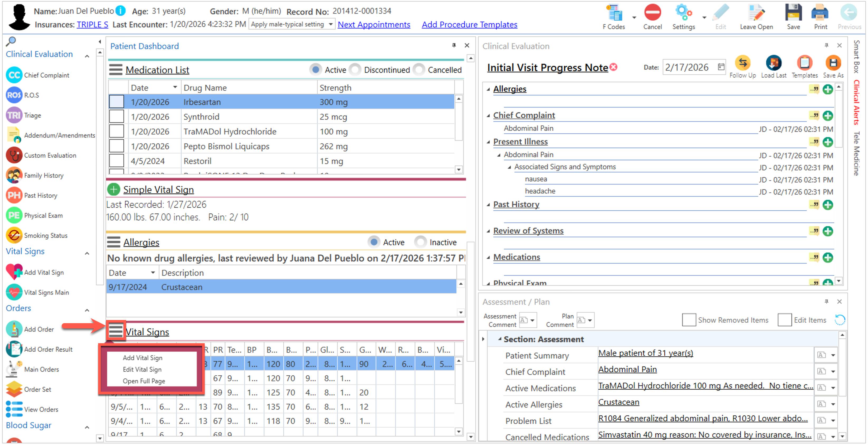Tick the checkbox for the Synthroid row

pyautogui.click(x=117, y=117)
